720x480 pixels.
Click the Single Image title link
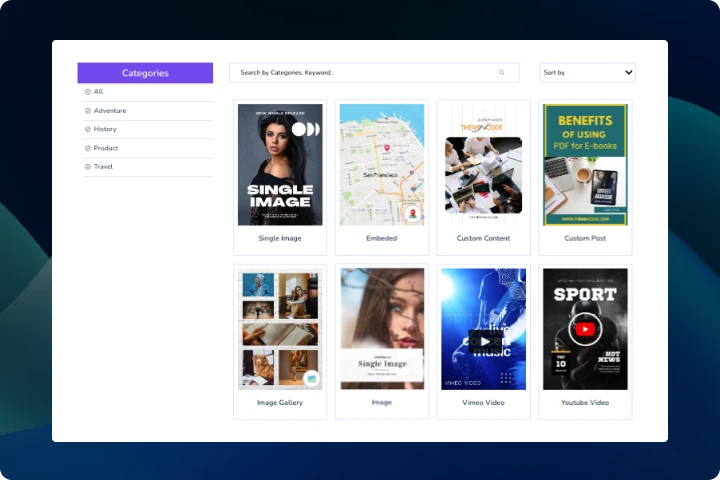pyautogui.click(x=280, y=238)
